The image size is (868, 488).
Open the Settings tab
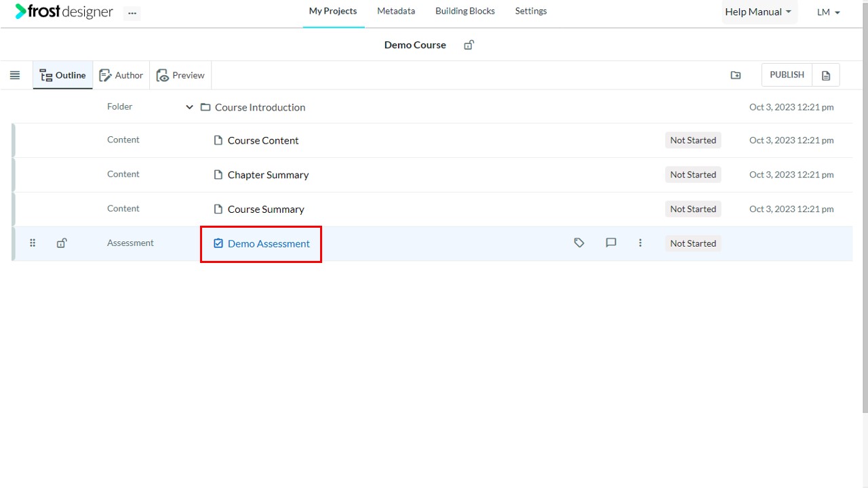[531, 12]
